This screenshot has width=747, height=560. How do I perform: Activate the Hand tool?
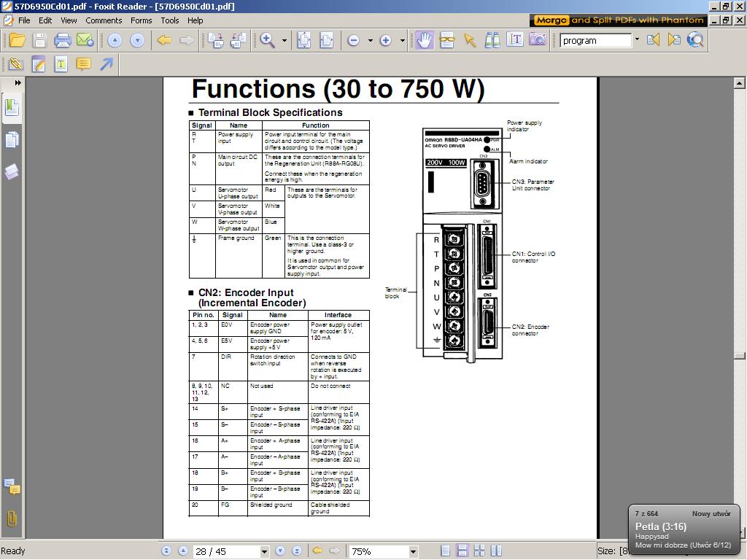424,40
